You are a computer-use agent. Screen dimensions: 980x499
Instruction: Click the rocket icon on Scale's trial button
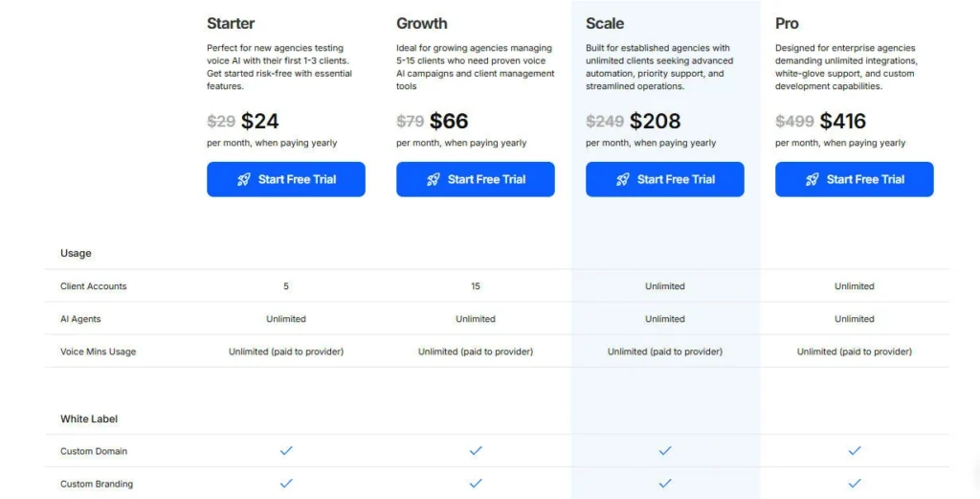coord(623,179)
